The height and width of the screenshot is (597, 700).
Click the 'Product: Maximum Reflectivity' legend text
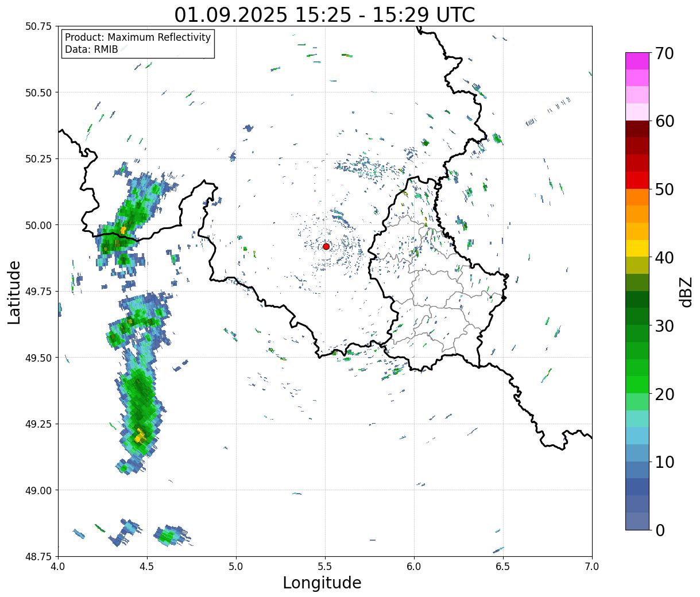[x=138, y=37]
